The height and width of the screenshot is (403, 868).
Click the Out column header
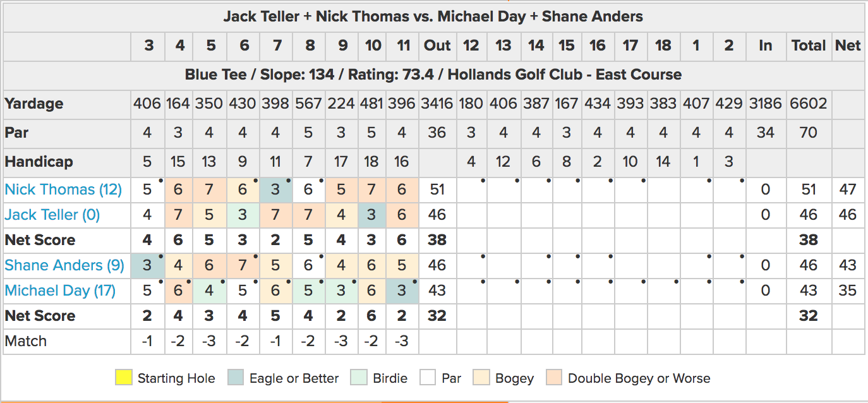point(437,45)
